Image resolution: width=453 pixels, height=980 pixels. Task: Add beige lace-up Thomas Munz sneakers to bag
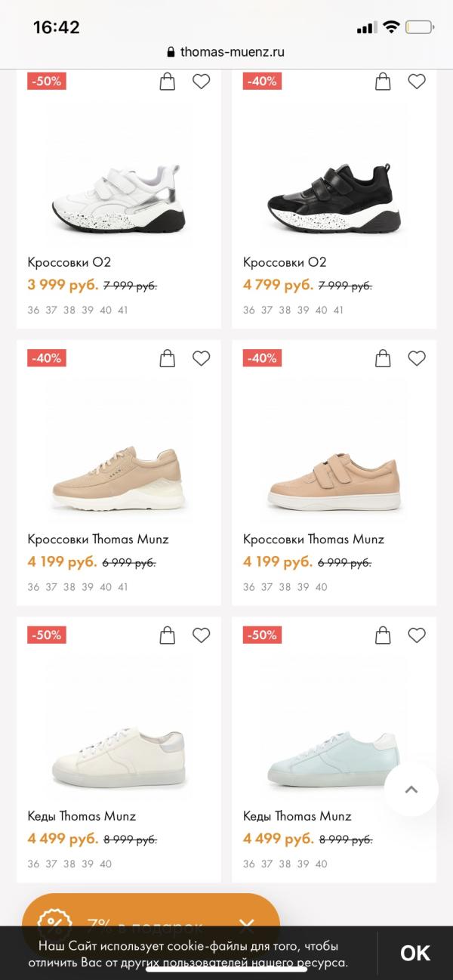click(x=168, y=358)
